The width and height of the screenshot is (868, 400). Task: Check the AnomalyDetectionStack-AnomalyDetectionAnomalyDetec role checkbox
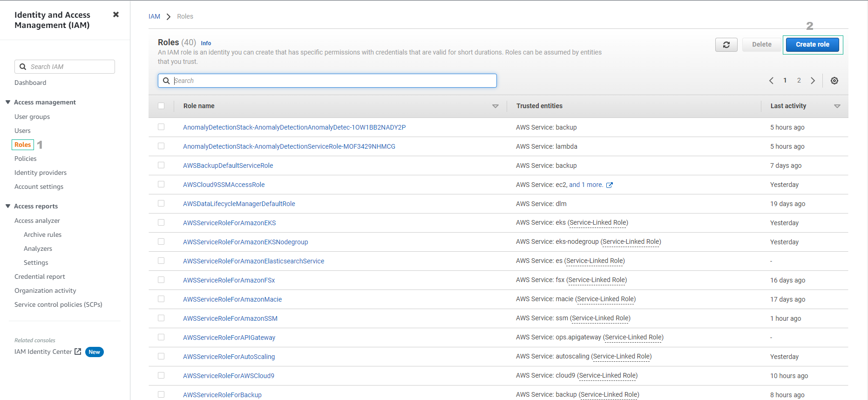(x=161, y=127)
